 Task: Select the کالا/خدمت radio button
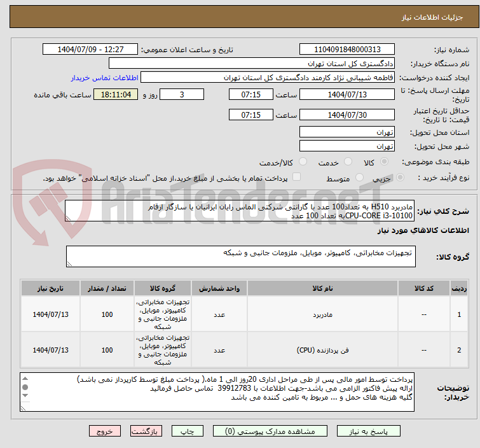tap(303, 162)
